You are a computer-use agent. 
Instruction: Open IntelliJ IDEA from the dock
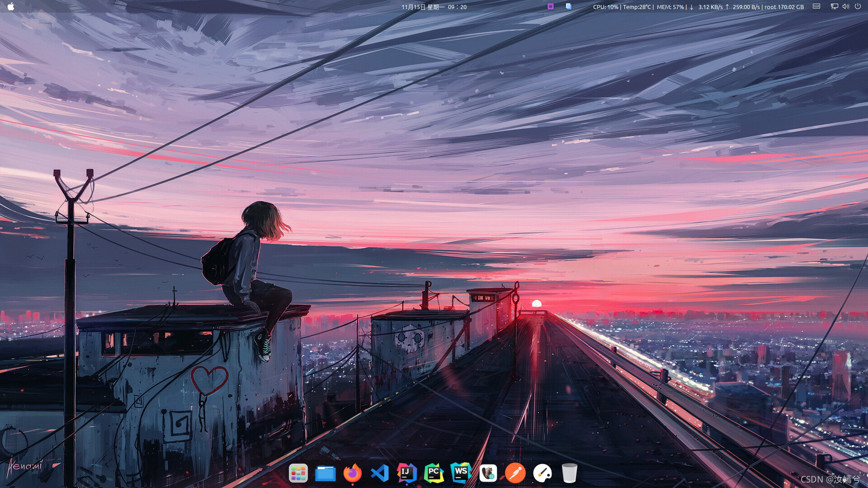[x=406, y=473]
